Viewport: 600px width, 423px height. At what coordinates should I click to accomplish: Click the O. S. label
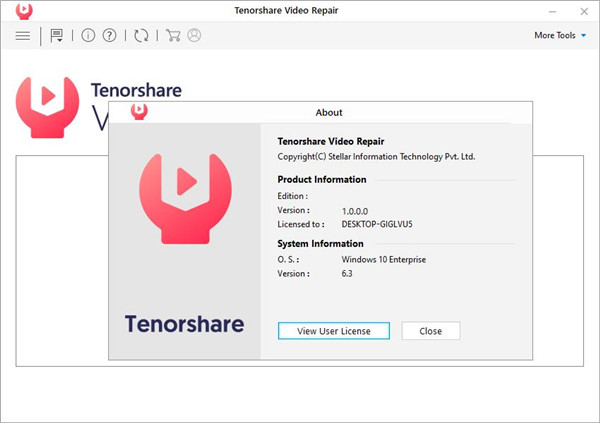coord(288,260)
